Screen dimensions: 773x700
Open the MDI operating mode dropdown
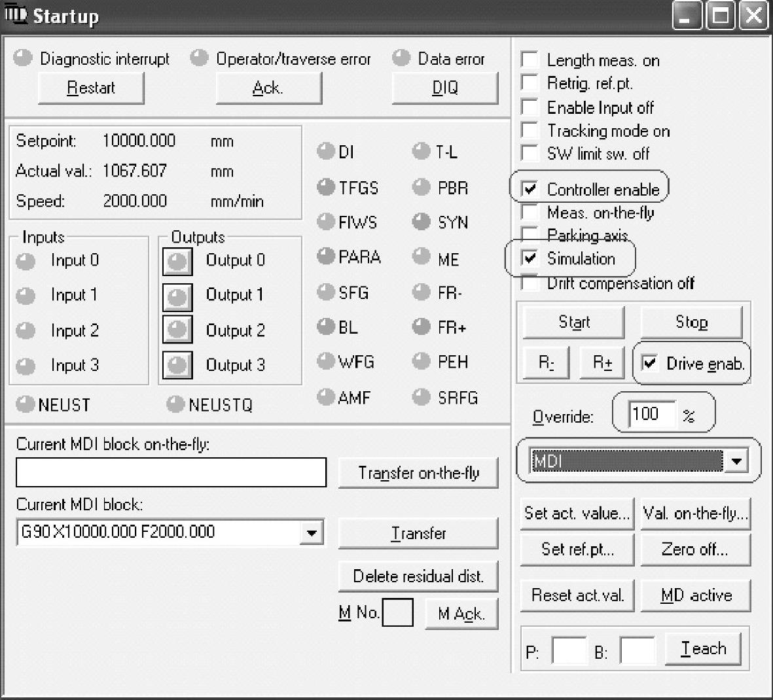(x=736, y=461)
